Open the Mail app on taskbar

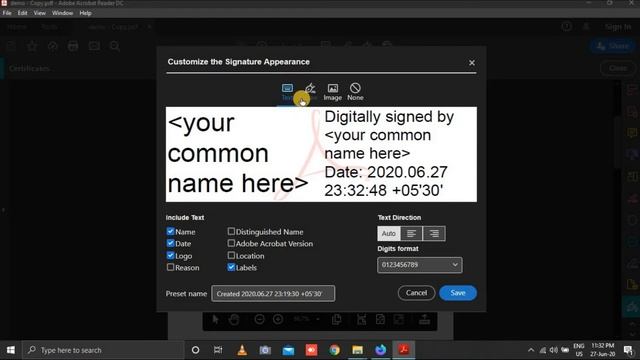tap(288, 350)
